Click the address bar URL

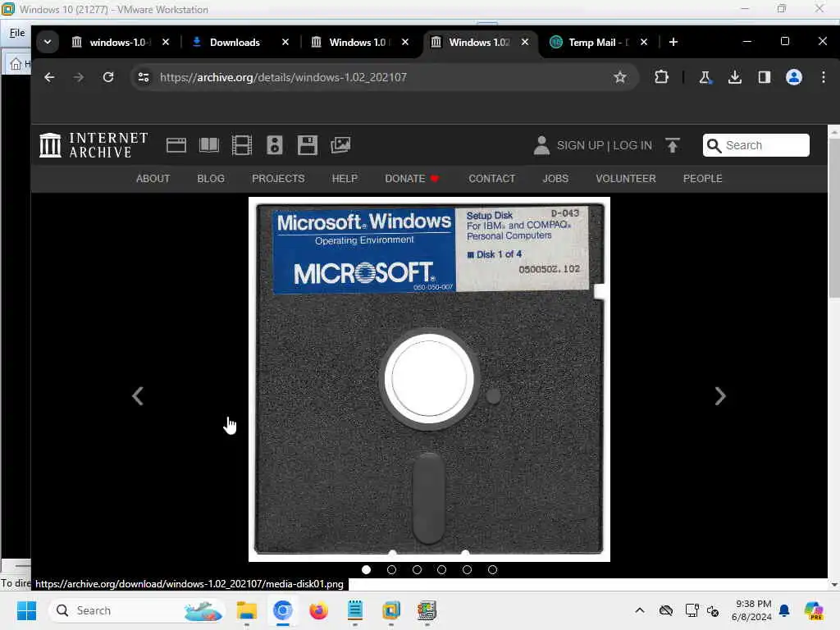click(283, 77)
